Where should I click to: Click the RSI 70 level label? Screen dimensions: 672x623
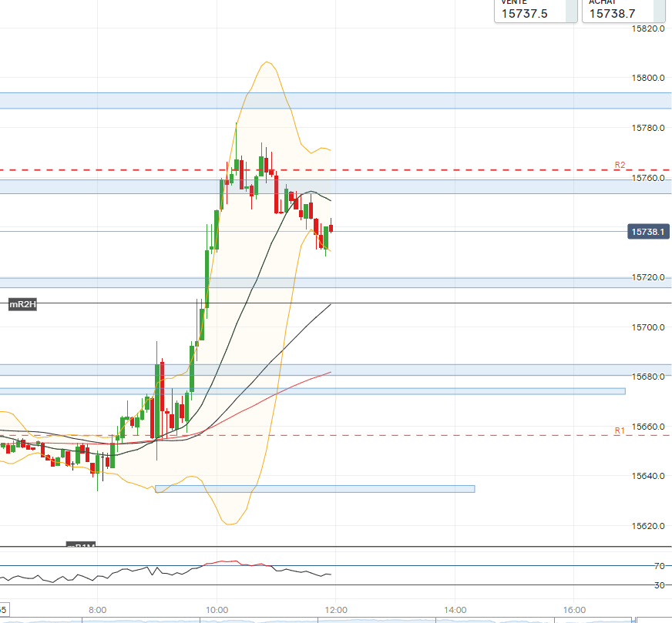660,566
